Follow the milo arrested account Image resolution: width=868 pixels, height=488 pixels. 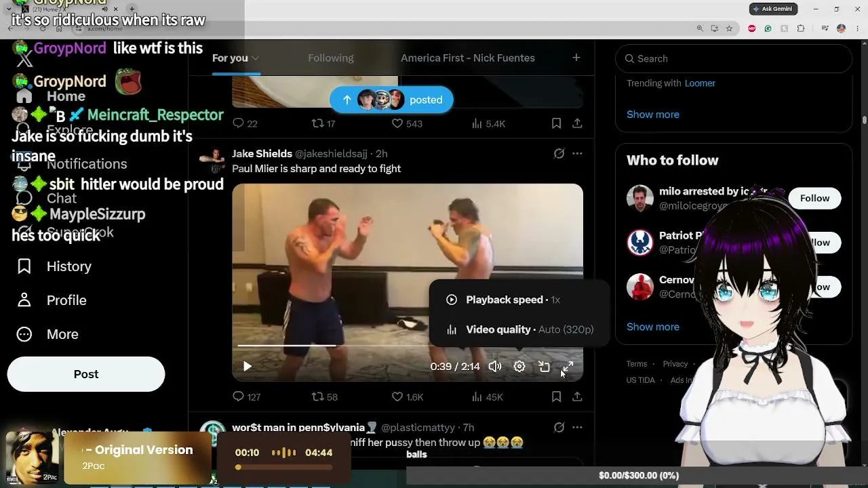click(x=814, y=198)
